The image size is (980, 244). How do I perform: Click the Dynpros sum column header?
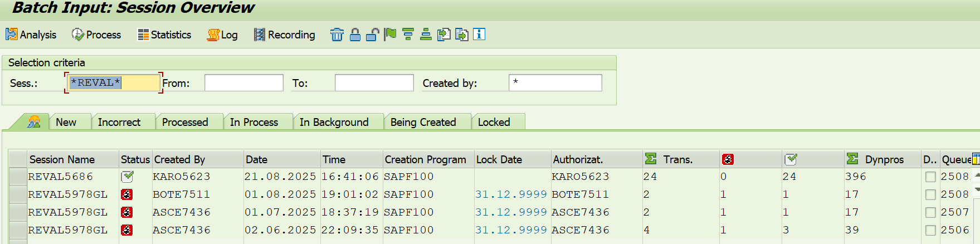tap(882, 159)
